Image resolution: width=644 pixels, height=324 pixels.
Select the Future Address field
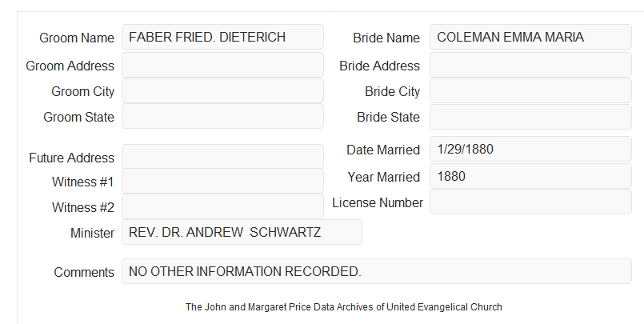(x=222, y=157)
